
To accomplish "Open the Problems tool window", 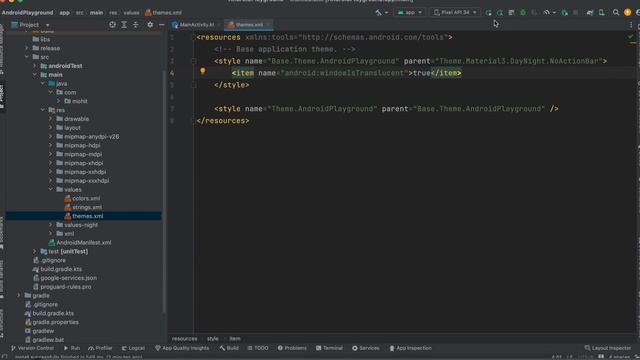I will pyautogui.click(x=292, y=348).
